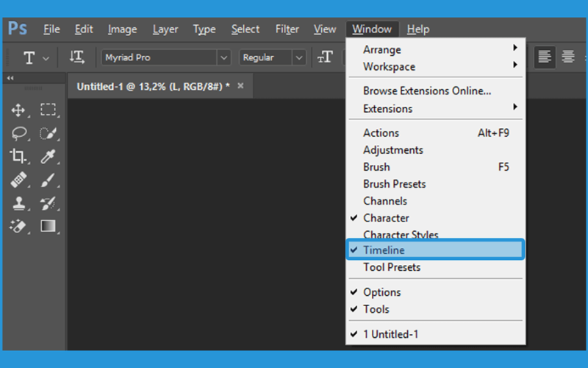Toggle Timeline panel in Window menu

(x=435, y=250)
